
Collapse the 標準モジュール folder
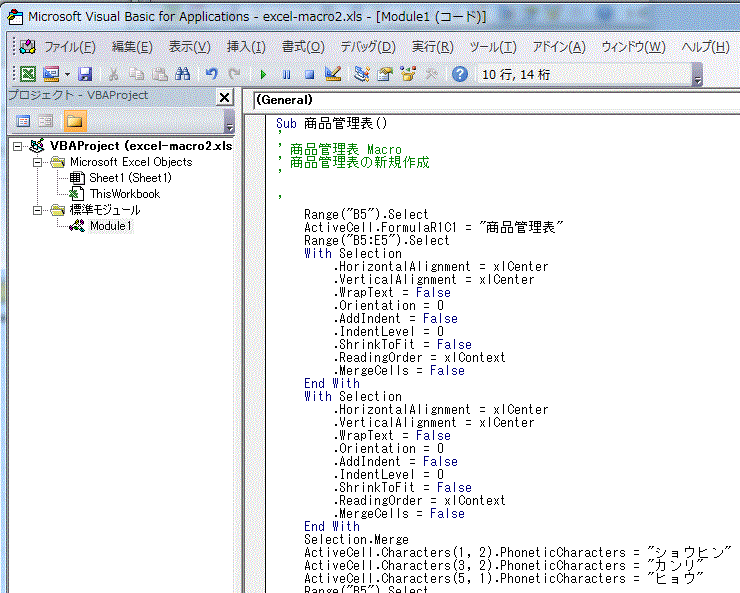(37, 210)
